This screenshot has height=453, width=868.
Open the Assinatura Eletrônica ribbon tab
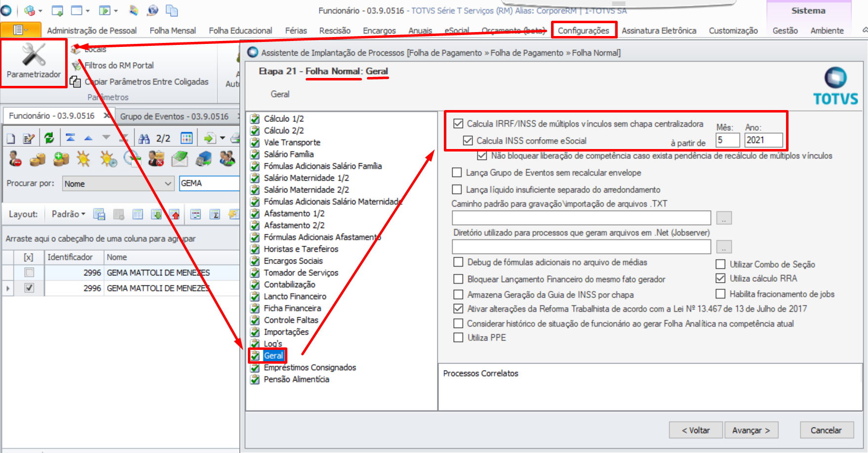[x=659, y=31]
